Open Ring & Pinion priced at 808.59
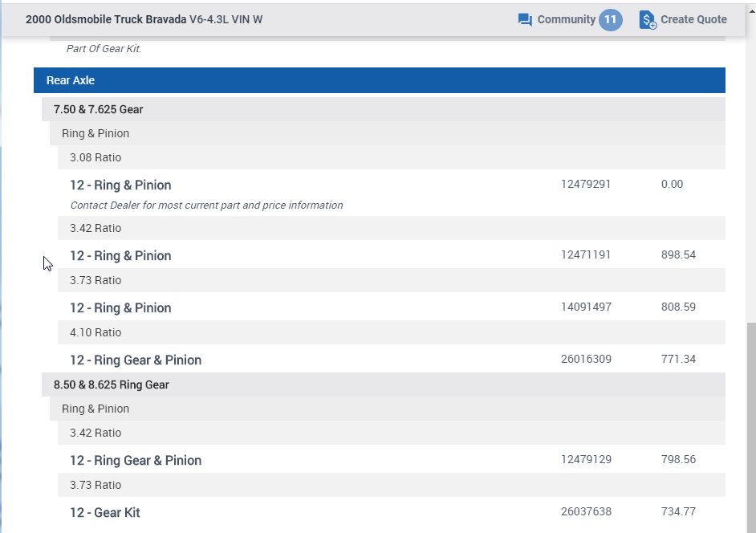 (x=120, y=308)
